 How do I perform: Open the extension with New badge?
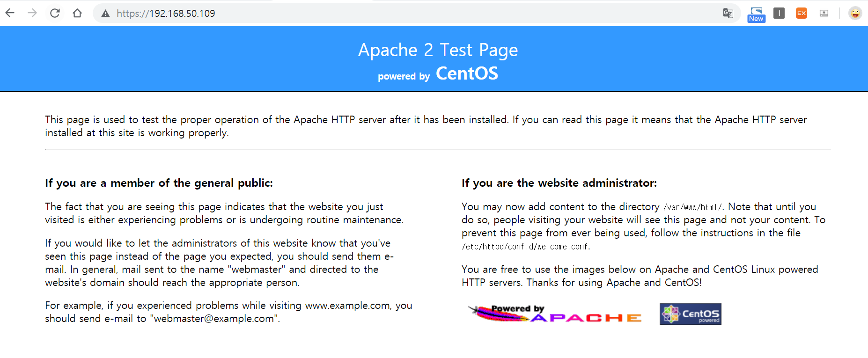(x=757, y=14)
